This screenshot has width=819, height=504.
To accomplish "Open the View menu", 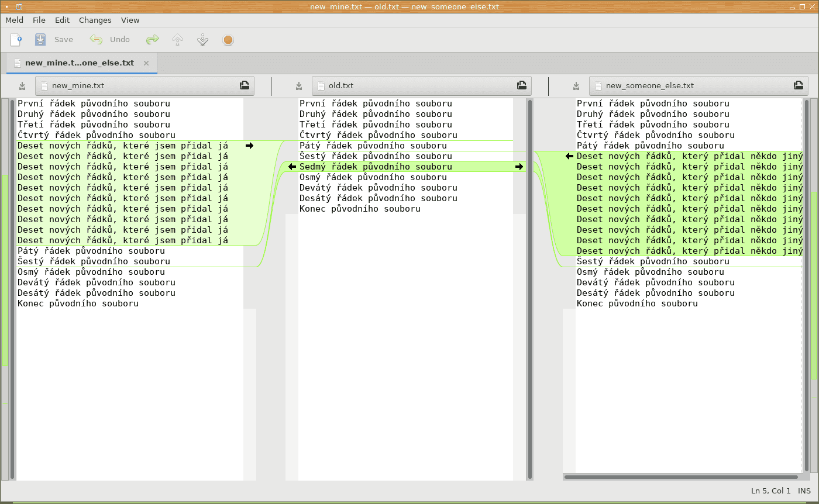I will pyautogui.click(x=130, y=20).
